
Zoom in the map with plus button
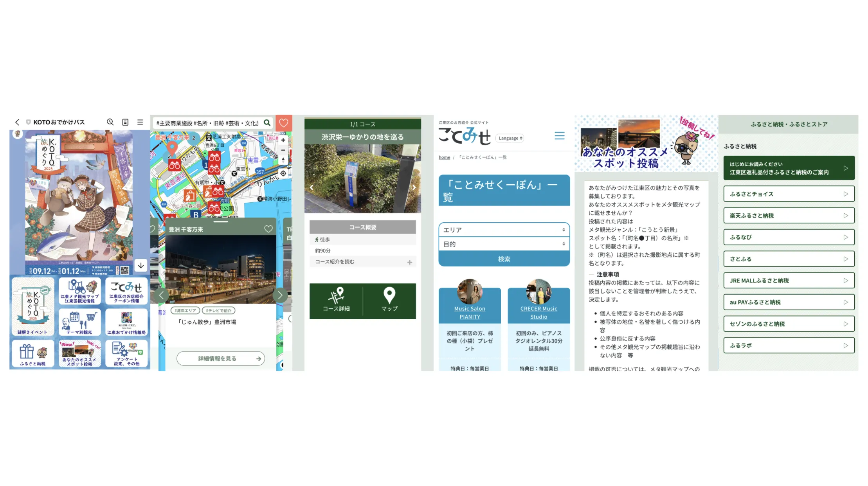[x=283, y=140]
